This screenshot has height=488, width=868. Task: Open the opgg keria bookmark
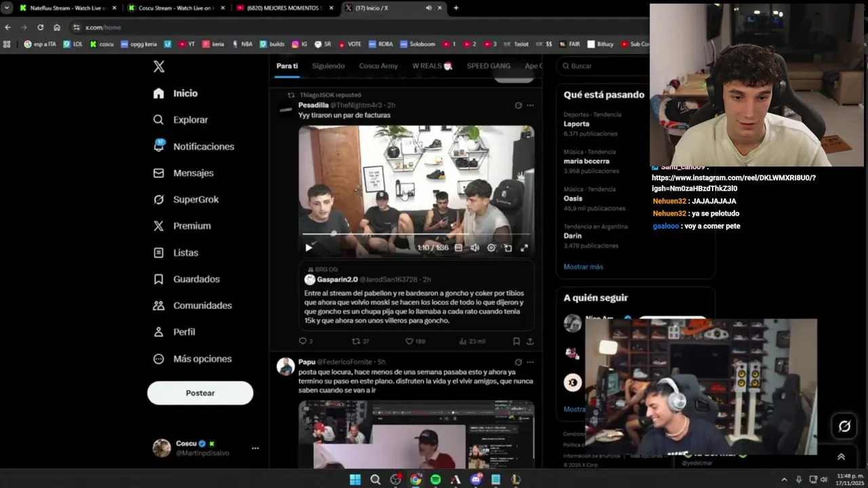138,44
